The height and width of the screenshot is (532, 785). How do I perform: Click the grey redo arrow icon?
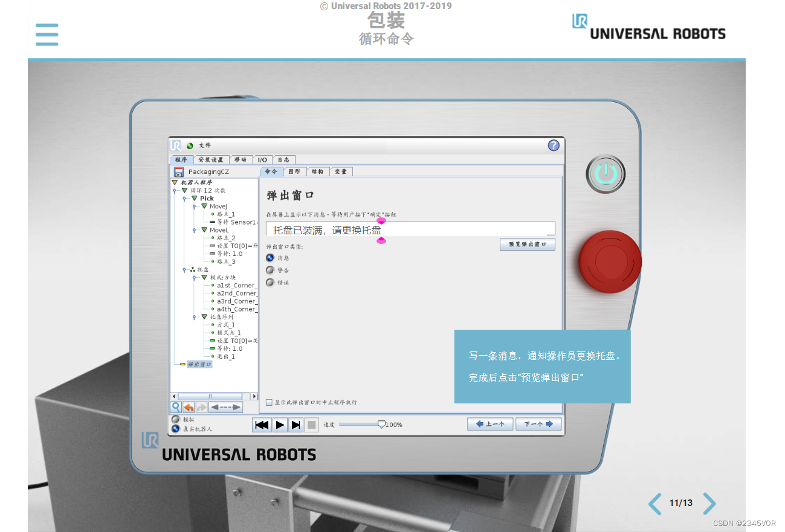pyautogui.click(x=201, y=407)
